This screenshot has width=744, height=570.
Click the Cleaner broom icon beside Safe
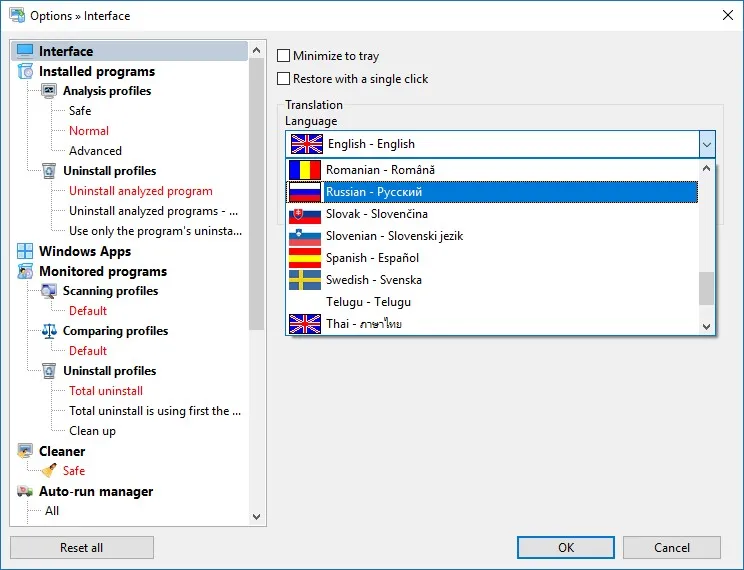pos(49,470)
